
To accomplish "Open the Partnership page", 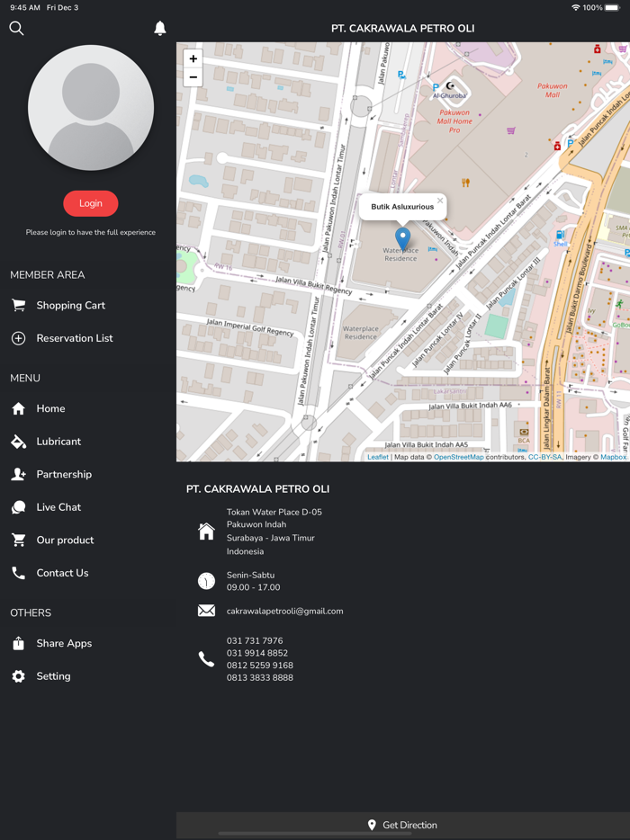I will pyautogui.click(x=63, y=474).
